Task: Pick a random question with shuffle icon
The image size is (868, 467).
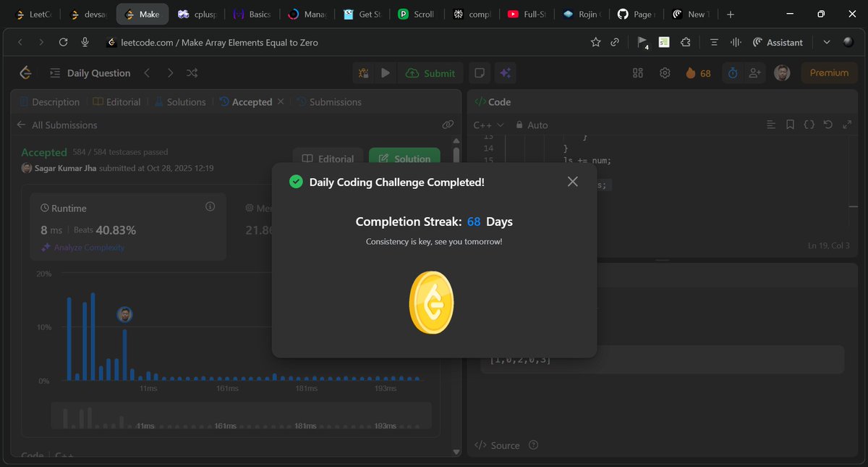Action: tap(192, 73)
